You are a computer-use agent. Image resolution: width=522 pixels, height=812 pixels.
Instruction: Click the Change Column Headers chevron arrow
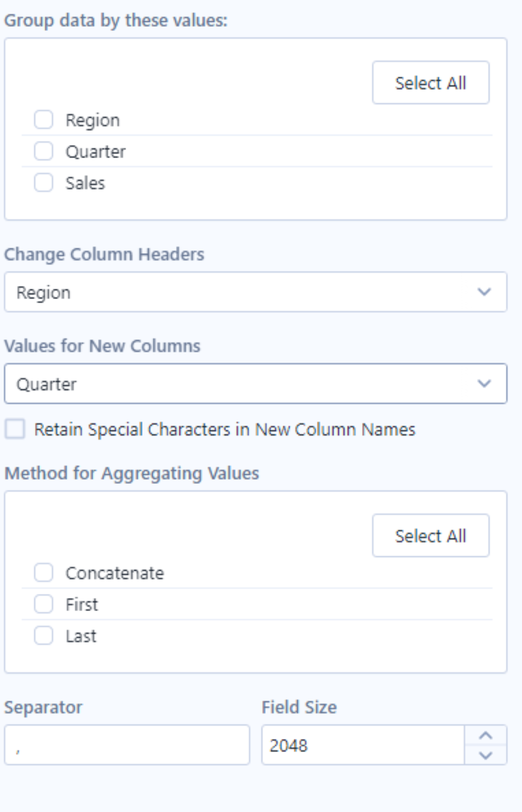tap(485, 292)
